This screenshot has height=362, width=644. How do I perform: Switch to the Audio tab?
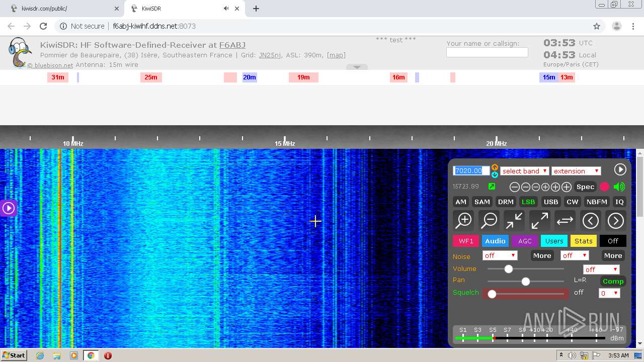click(495, 241)
